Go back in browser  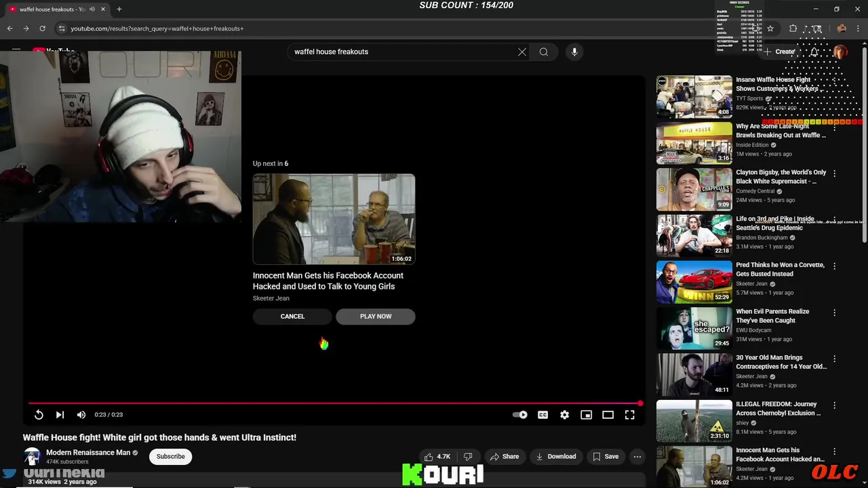[9, 28]
